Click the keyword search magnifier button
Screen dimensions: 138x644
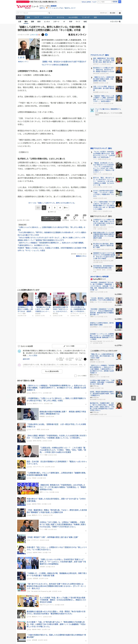(x=49, y=13)
